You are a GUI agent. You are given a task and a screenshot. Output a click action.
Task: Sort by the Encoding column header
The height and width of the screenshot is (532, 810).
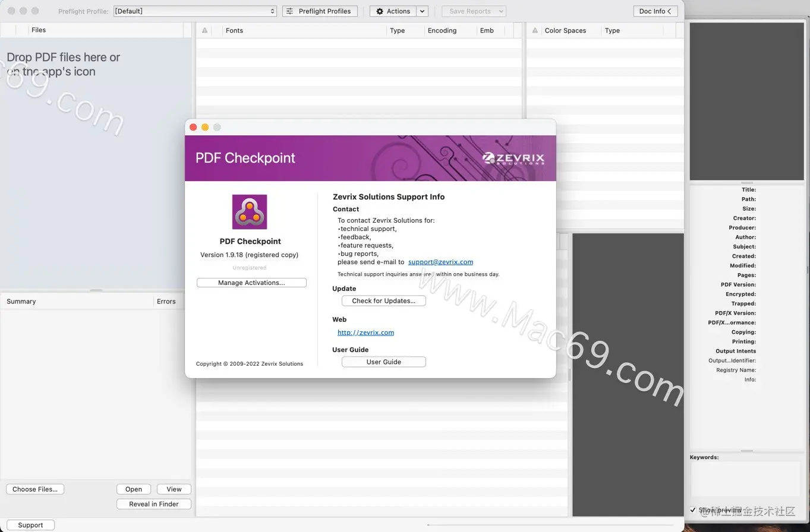tap(450, 30)
